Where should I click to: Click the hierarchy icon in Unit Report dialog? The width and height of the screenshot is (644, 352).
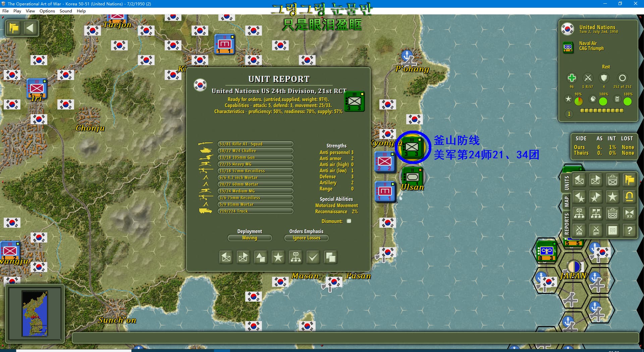[x=296, y=258]
